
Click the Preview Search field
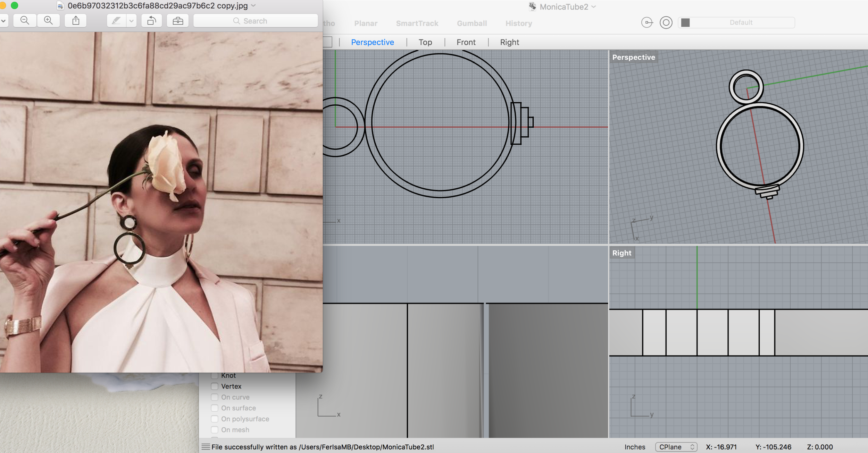(x=256, y=21)
